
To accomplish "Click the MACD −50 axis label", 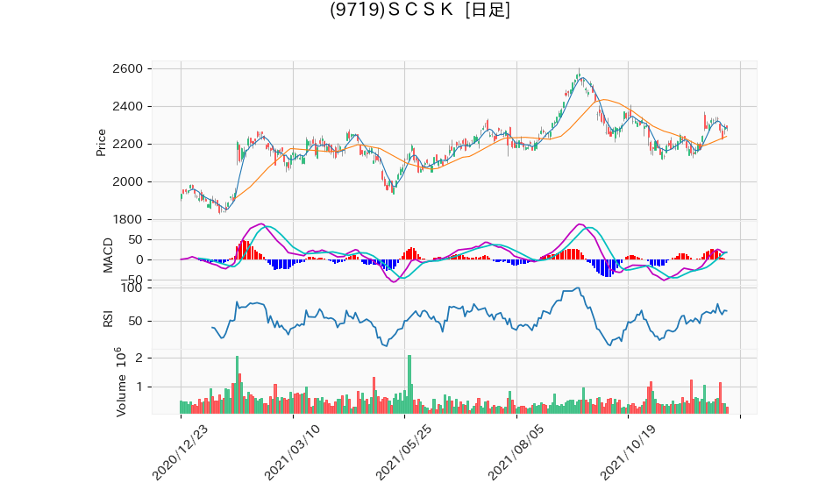I will [132, 280].
